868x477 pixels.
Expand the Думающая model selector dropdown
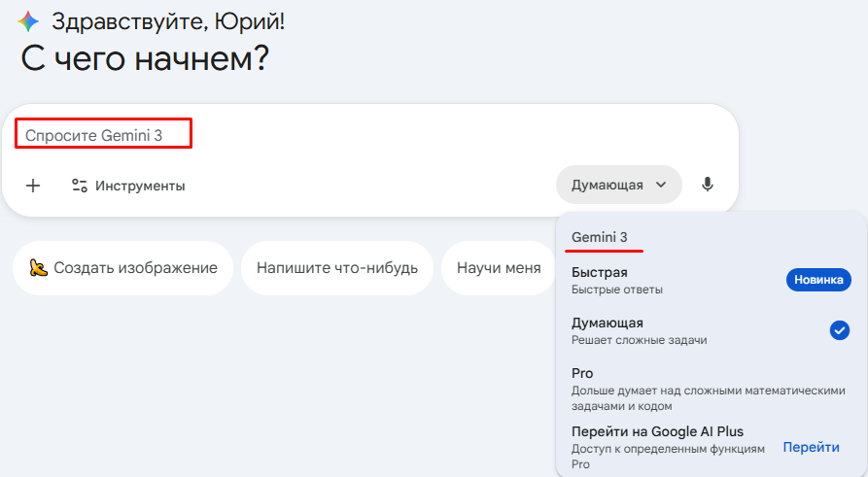click(618, 185)
